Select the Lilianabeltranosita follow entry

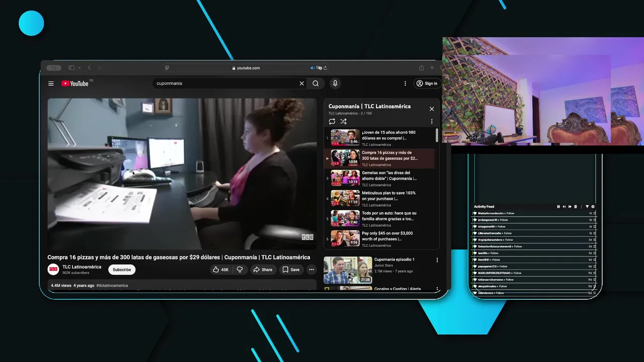click(x=534, y=233)
